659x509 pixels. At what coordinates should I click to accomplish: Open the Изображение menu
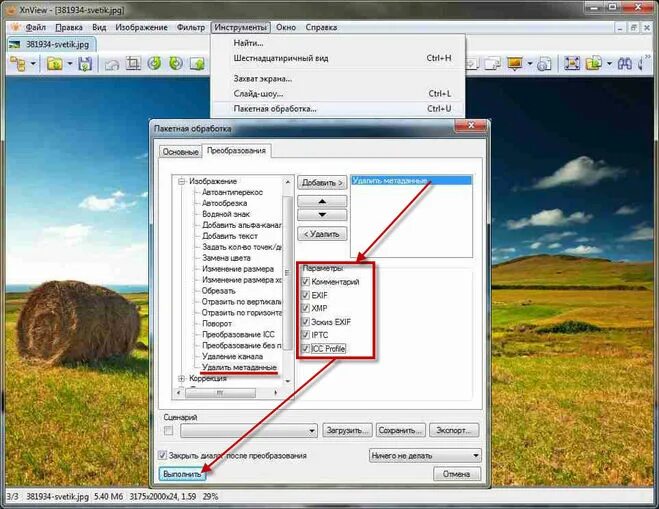[x=142, y=27]
